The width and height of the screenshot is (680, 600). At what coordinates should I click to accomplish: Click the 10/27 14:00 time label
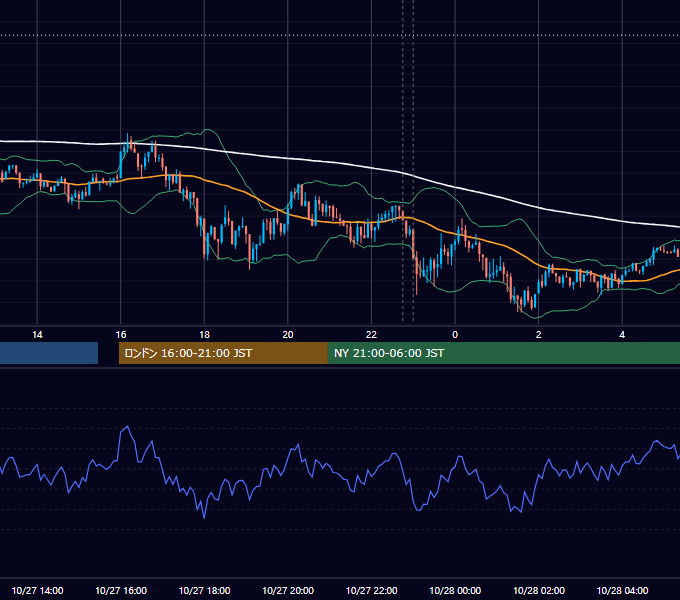click(x=37, y=590)
